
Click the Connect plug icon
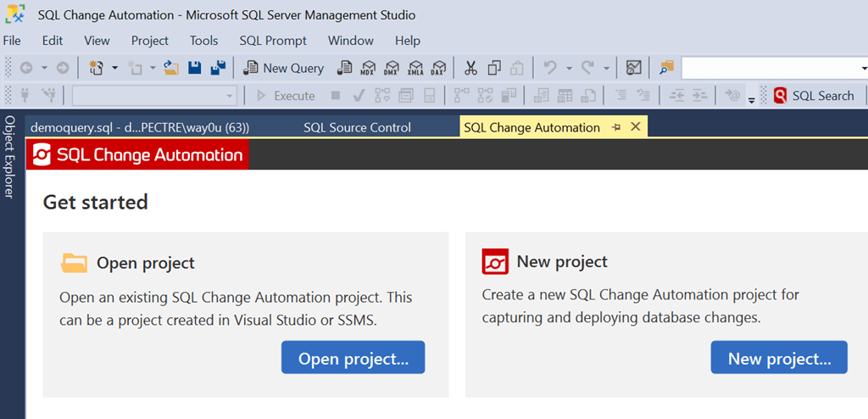(25, 95)
